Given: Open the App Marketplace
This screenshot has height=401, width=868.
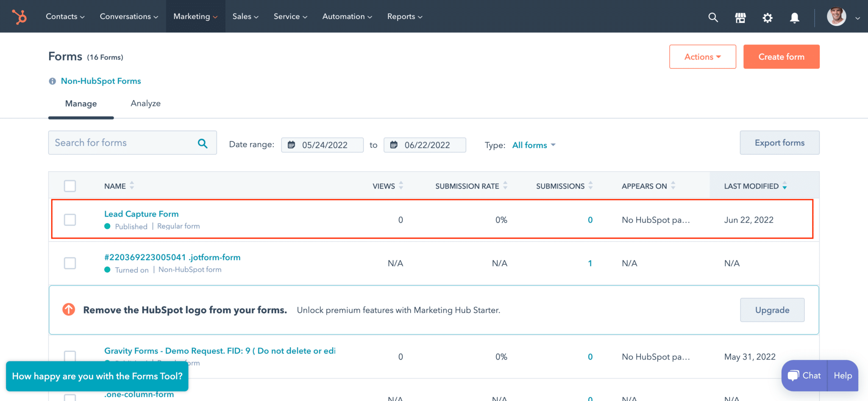Looking at the screenshot, I should tap(740, 17).
